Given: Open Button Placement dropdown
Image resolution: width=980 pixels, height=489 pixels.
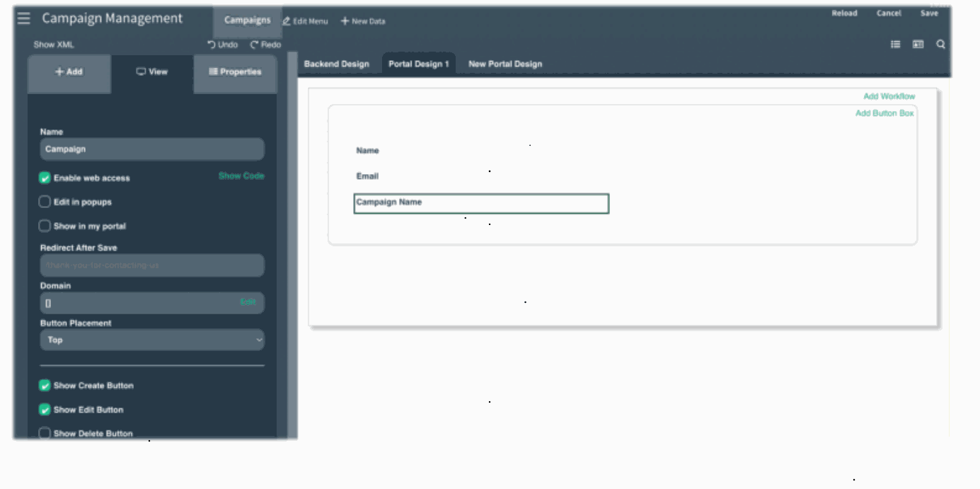Looking at the screenshot, I should click(x=152, y=340).
